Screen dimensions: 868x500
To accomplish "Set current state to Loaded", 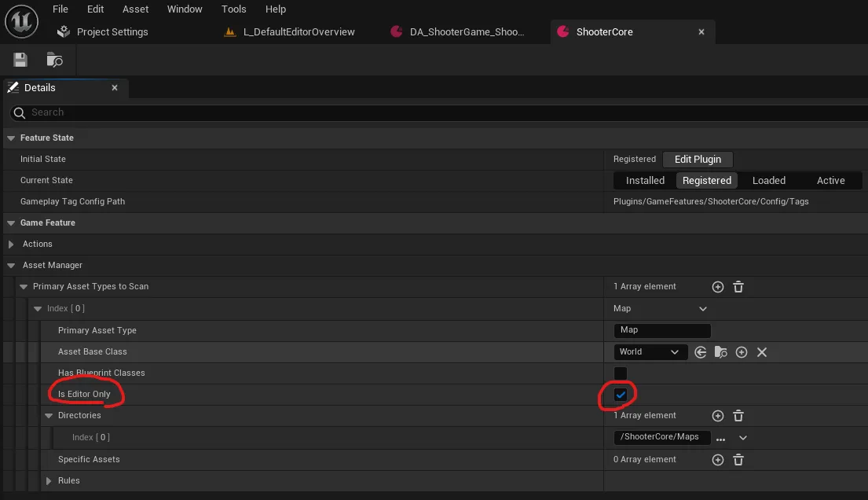I will click(769, 180).
